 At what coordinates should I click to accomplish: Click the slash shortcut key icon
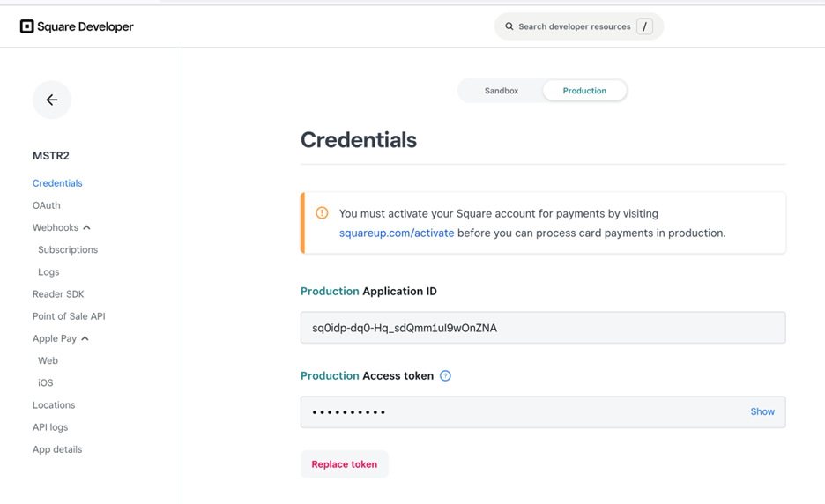coord(645,26)
